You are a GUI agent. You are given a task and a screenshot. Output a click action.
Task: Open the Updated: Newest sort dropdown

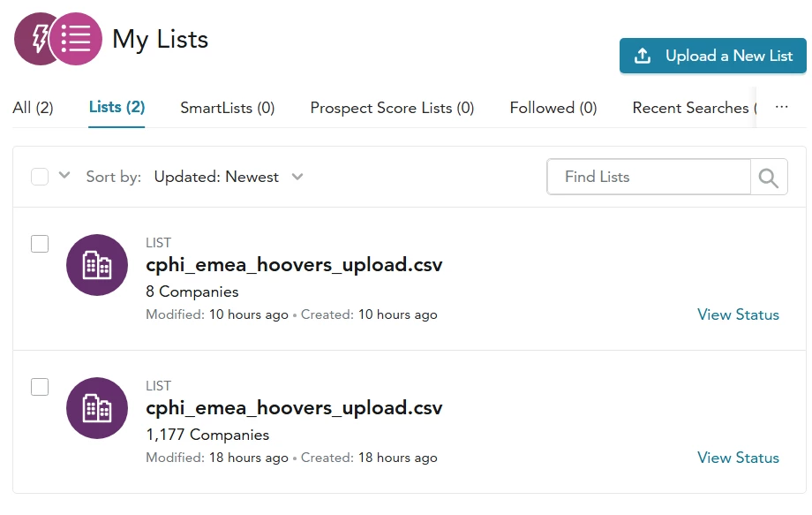coord(229,177)
